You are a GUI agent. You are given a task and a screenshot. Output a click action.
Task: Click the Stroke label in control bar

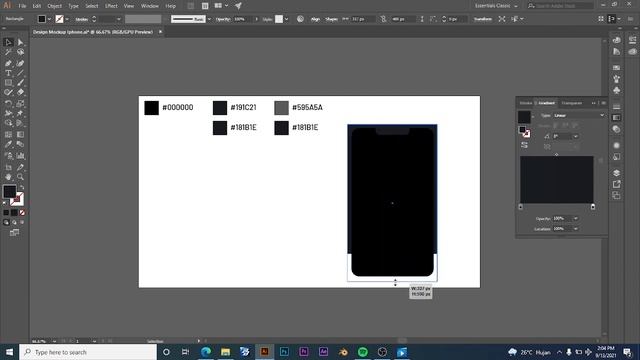click(82, 19)
